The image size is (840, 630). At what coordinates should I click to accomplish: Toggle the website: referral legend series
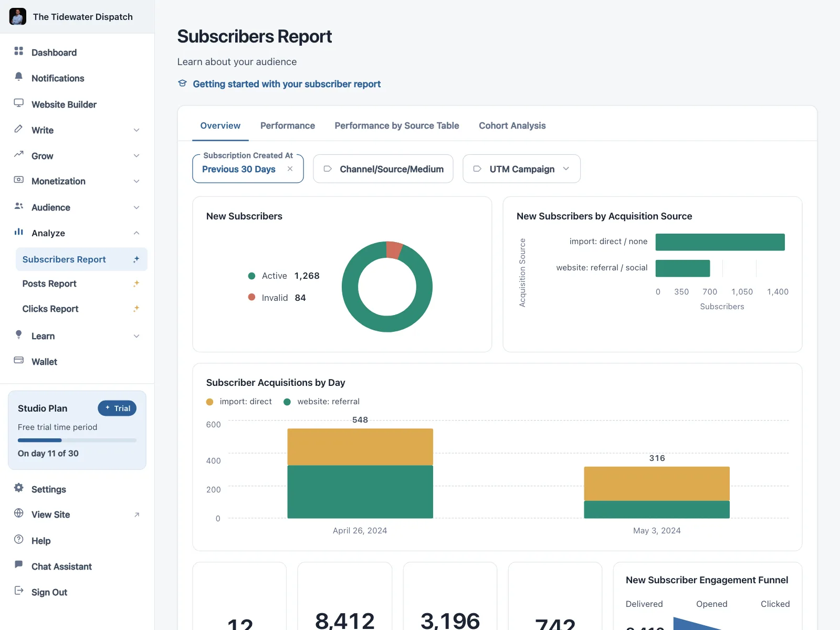point(321,402)
